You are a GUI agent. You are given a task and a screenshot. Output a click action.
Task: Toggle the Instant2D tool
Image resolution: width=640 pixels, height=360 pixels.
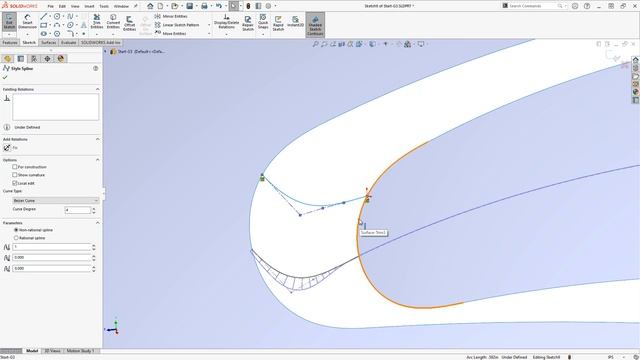tap(295, 22)
